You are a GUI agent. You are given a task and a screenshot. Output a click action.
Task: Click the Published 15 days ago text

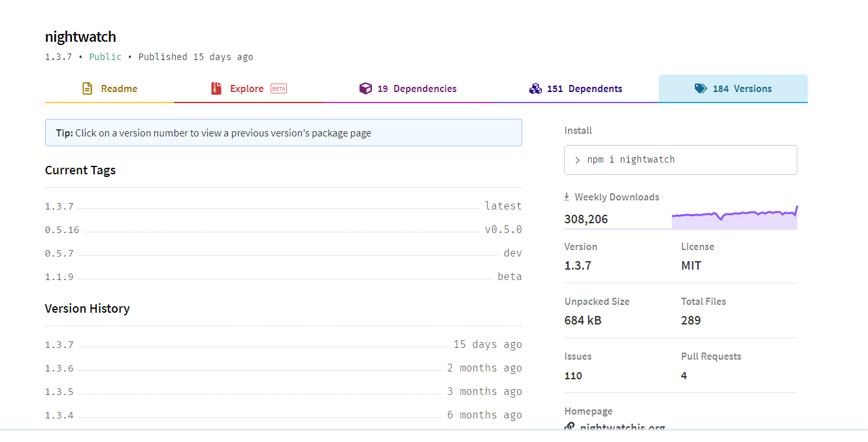[x=196, y=57]
